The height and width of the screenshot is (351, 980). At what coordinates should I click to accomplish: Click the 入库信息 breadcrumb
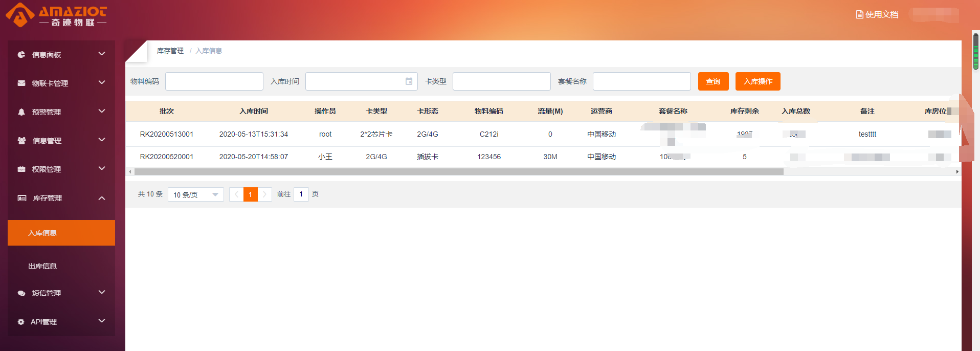(x=209, y=51)
